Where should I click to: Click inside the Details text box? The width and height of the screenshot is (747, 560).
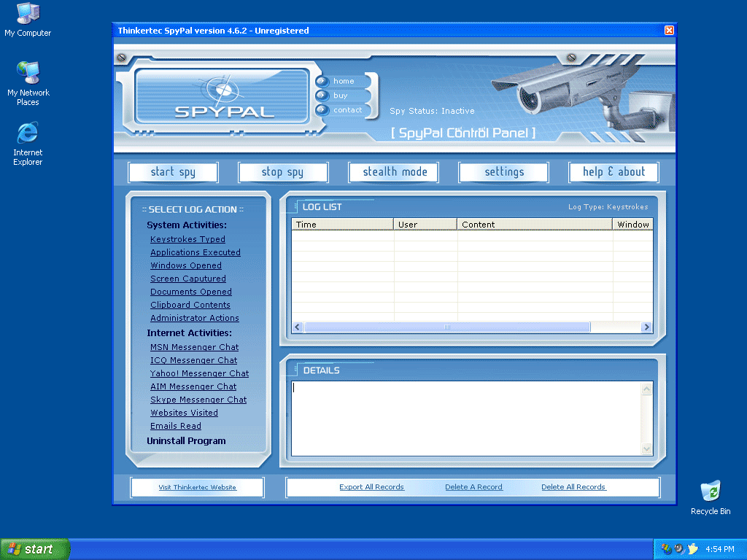pyautogui.click(x=465, y=418)
